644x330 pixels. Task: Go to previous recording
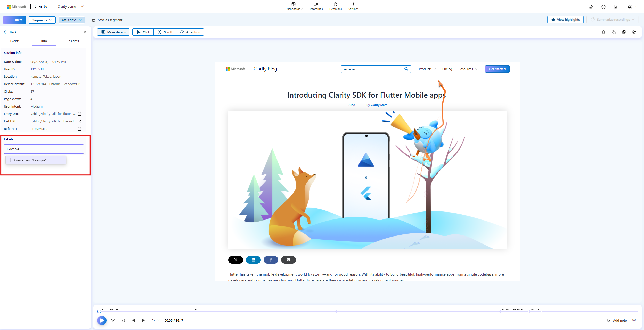coord(133,320)
